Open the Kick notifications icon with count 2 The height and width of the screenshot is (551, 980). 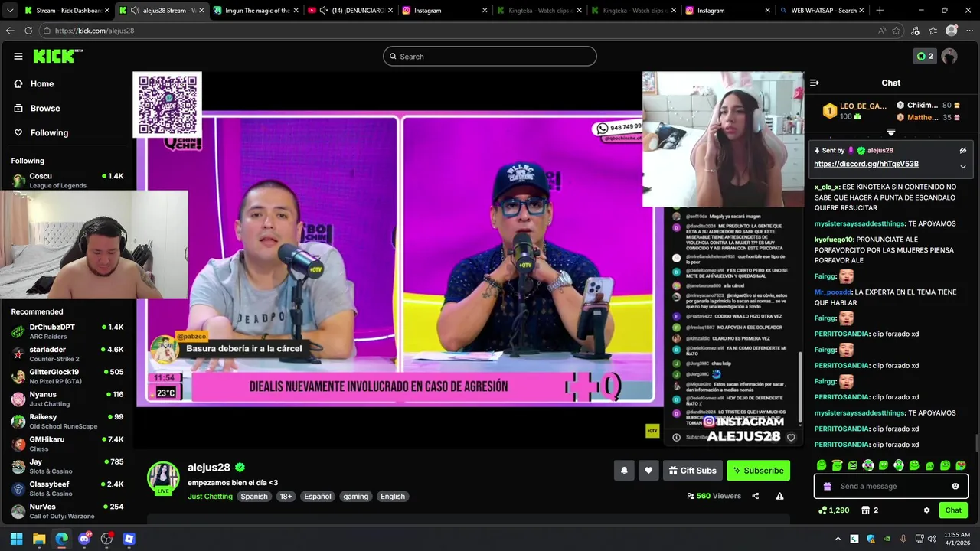(x=925, y=56)
